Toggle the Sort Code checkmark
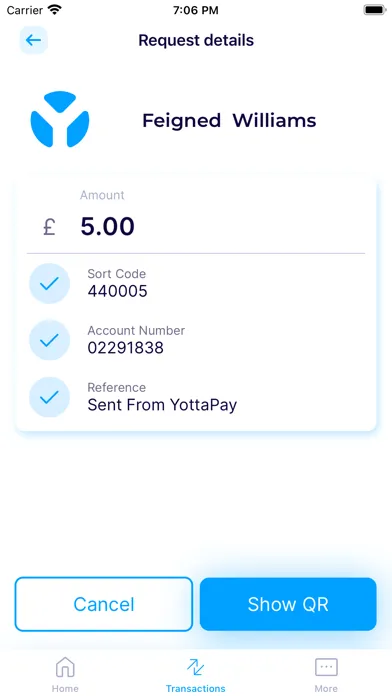This screenshot has width=392, height=696. coord(49,283)
